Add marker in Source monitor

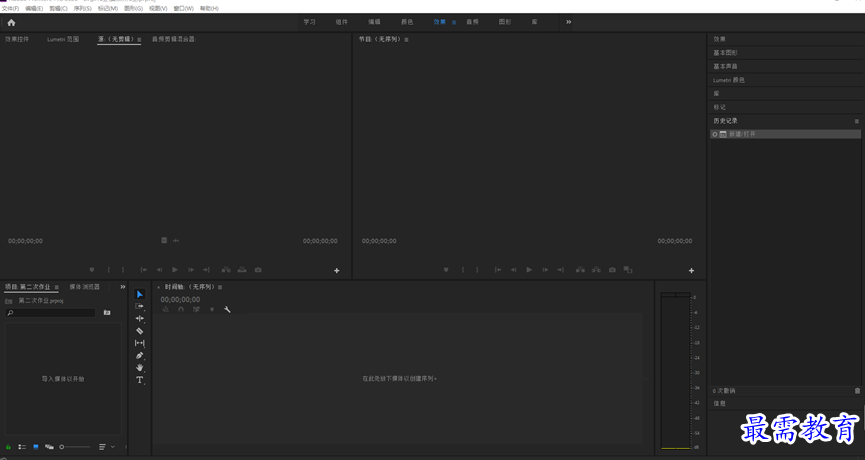tap(92, 270)
